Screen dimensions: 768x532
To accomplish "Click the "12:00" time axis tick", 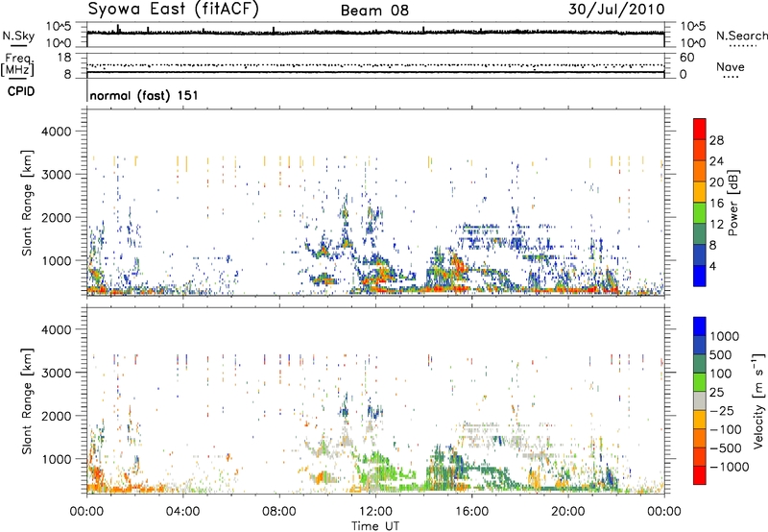I will [375, 512].
